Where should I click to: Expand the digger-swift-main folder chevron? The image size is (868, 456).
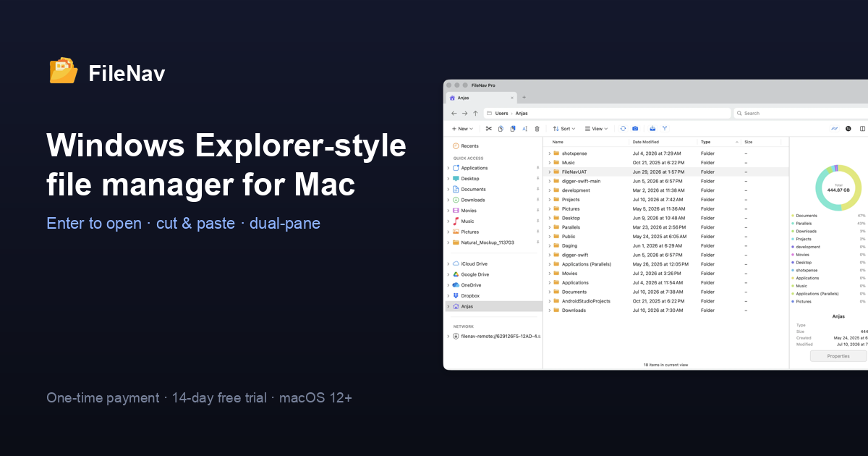[549, 181]
